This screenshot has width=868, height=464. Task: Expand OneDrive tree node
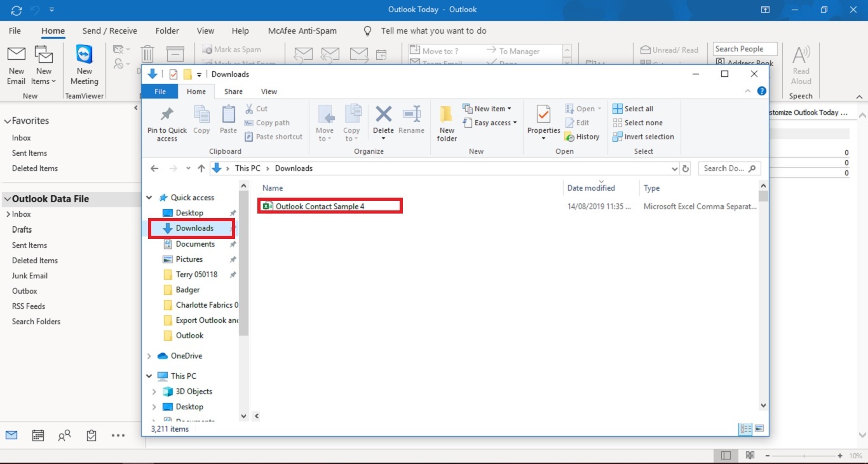149,356
